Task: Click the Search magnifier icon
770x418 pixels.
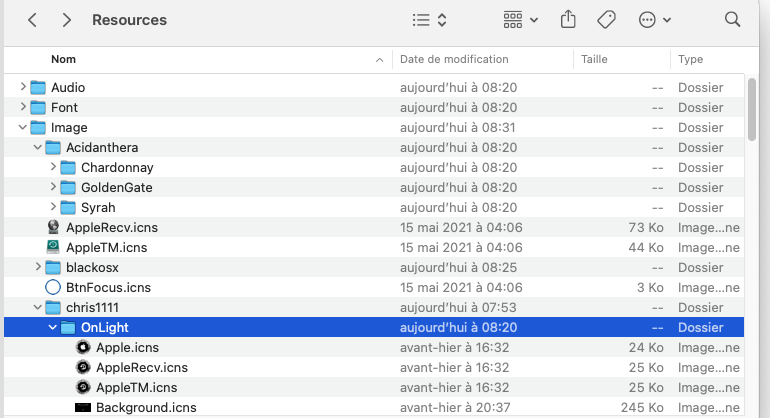Action: coord(732,20)
